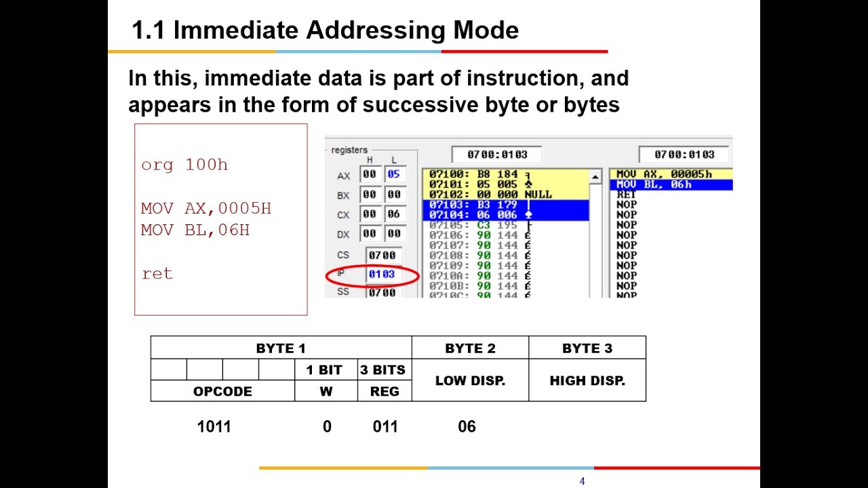Viewport: 868px width, 488px height.
Task: Select the BX high byte register field
Action: pos(370,195)
